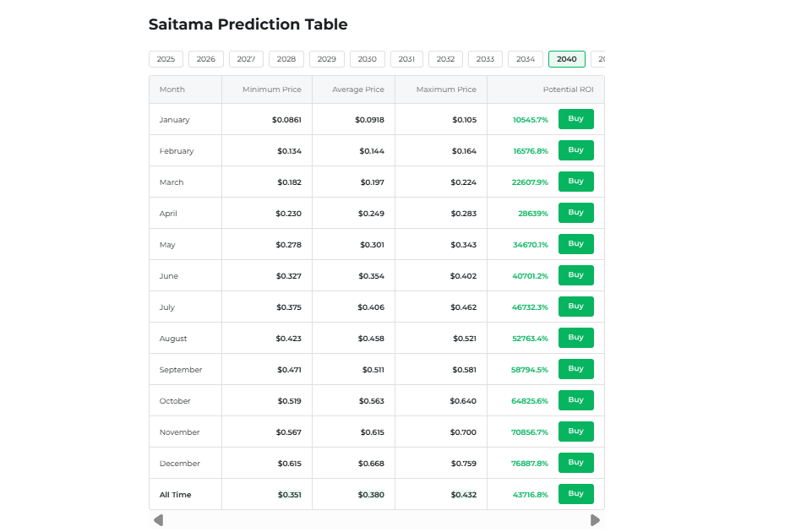Click the Minimum Price column header
801x532 pixels.
coord(271,90)
